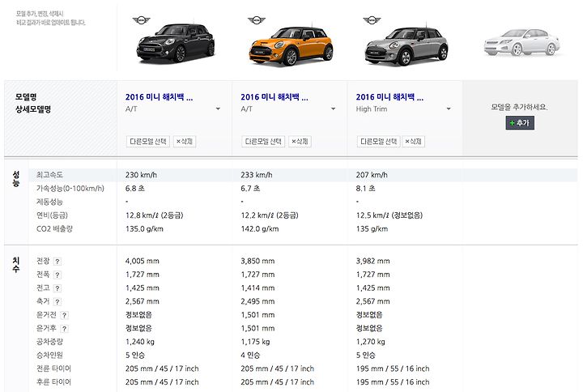This screenshot has width=583, height=392.
Task: Select the silver MINI car image
Action: coord(406,45)
